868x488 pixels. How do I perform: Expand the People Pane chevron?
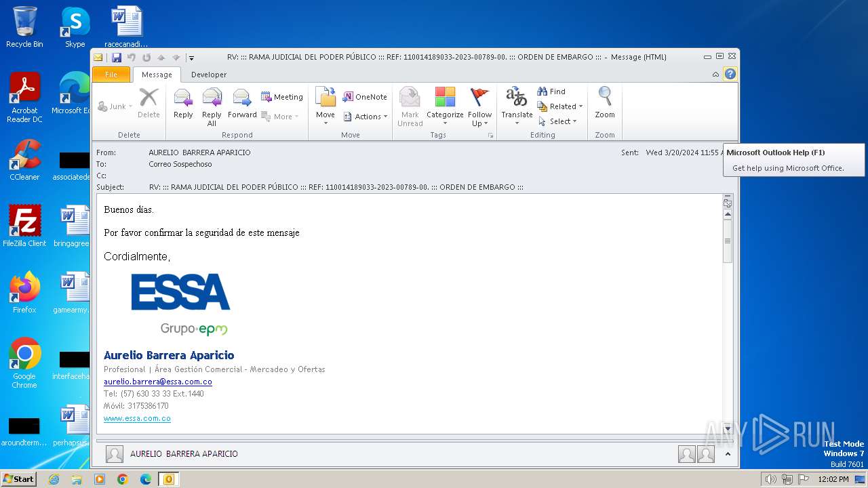[728, 454]
